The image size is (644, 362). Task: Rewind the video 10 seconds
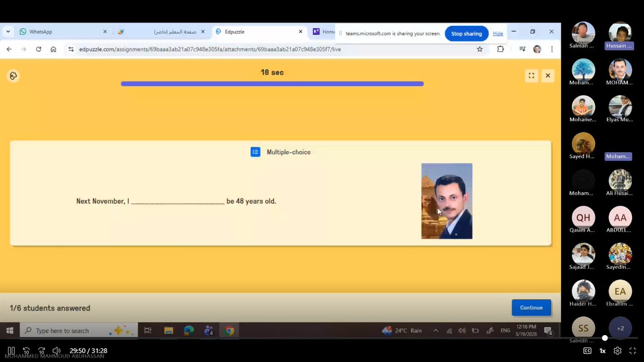coord(26,351)
